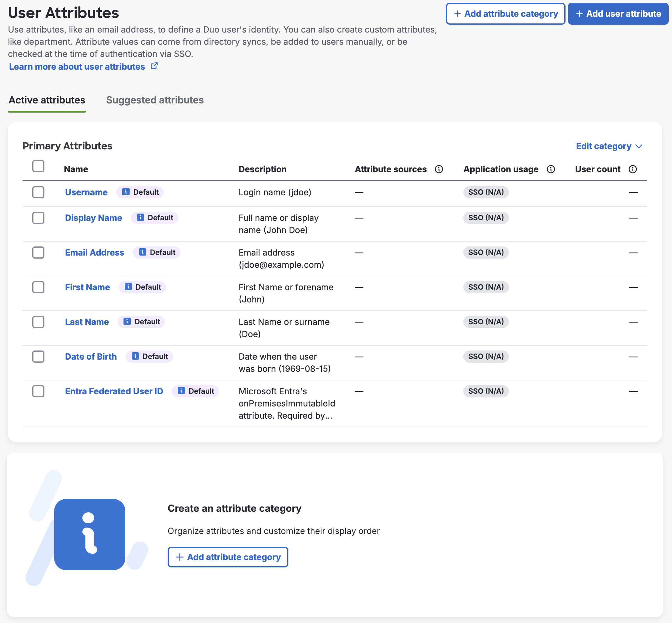The image size is (672, 624).
Task: Open Learn more about user attributes link
Action: [x=77, y=67]
